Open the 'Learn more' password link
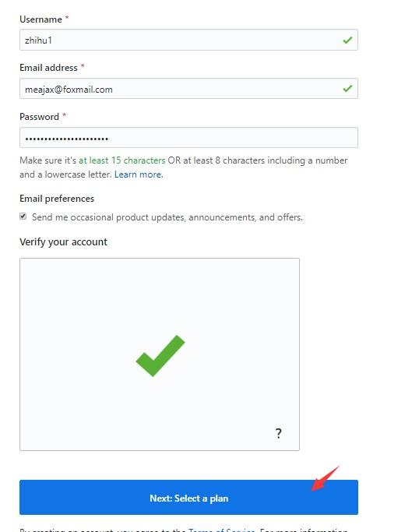Viewport: 412px width, 532px height. pyautogui.click(x=139, y=174)
